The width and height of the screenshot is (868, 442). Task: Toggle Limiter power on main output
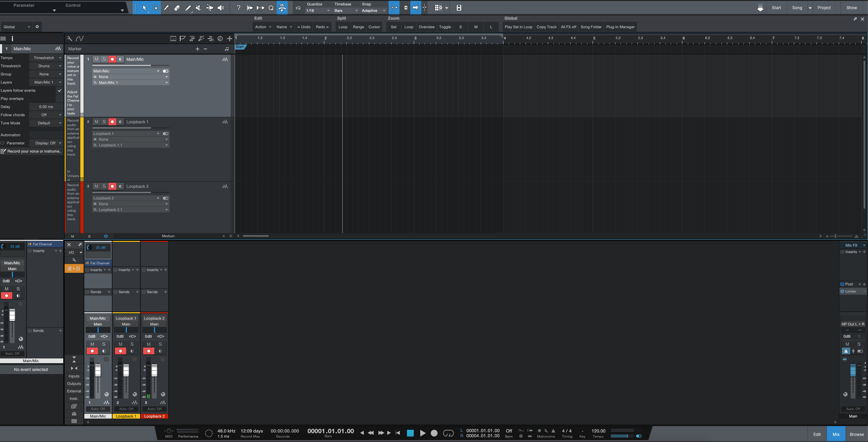843,291
